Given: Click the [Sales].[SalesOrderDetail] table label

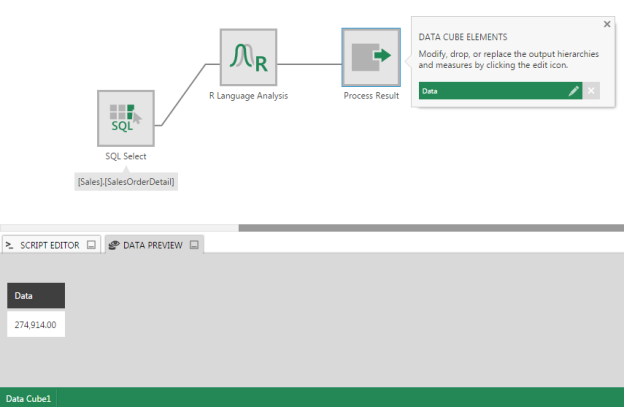Looking at the screenshot, I should pyautogui.click(x=126, y=181).
